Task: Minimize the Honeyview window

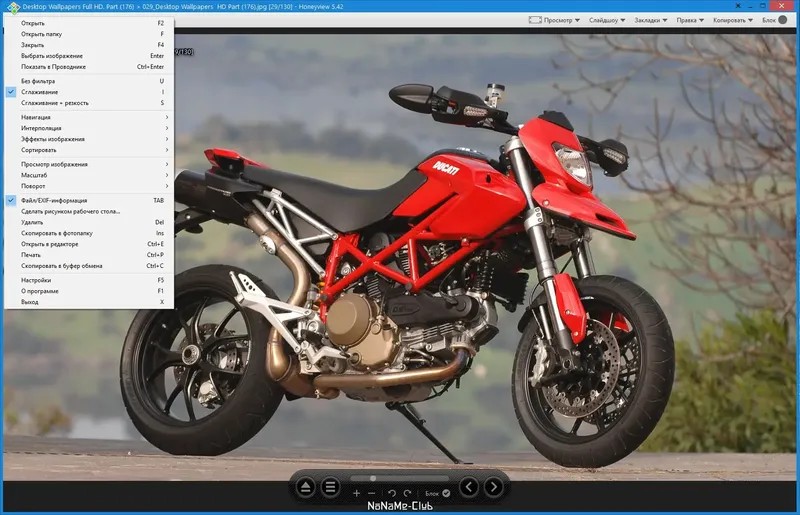Action: pos(751,6)
